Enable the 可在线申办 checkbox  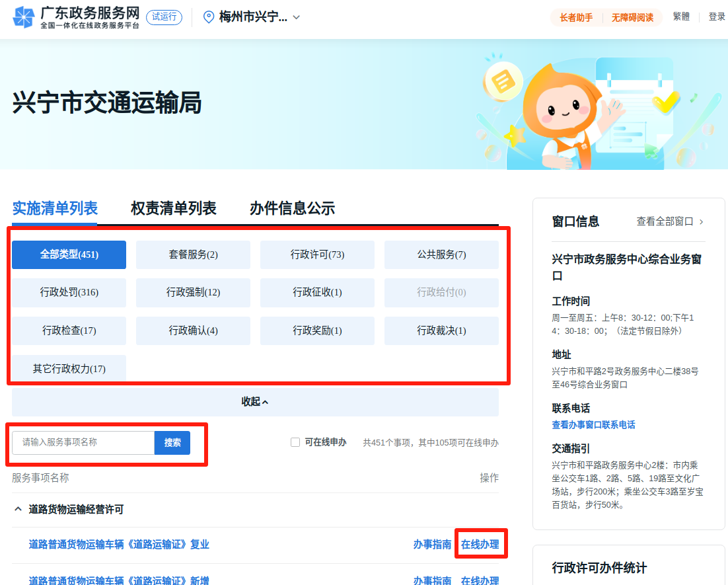click(295, 442)
